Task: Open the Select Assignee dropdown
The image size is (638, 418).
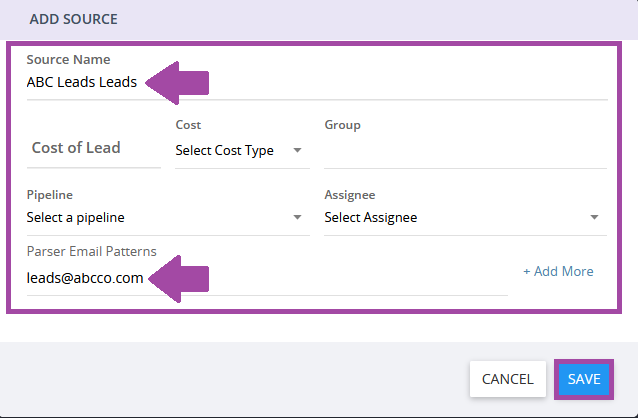Action: pyautogui.click(x=465, y=218)
